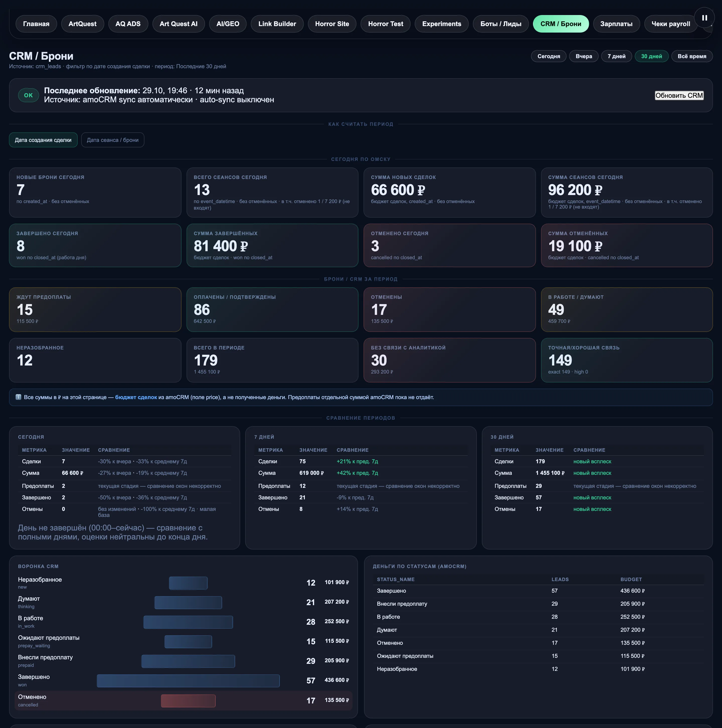Open the AQ ADS tab

128,24
